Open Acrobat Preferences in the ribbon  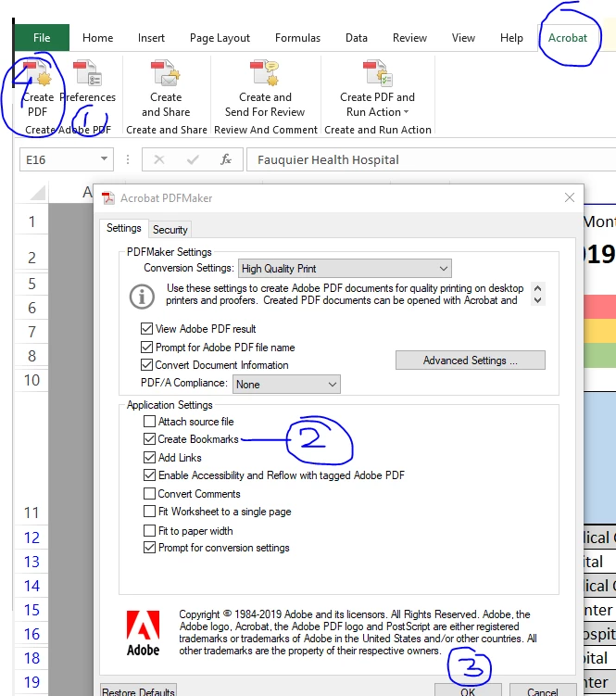coord(88,82)
